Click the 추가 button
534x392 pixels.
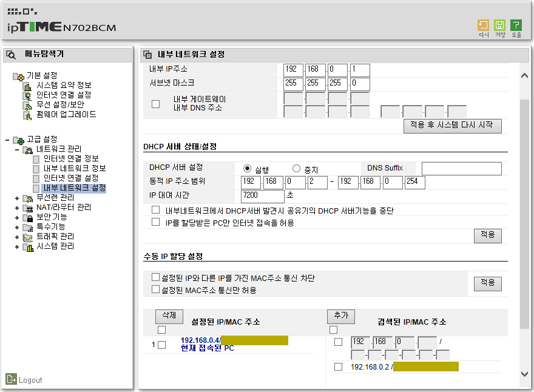point(341,316)
